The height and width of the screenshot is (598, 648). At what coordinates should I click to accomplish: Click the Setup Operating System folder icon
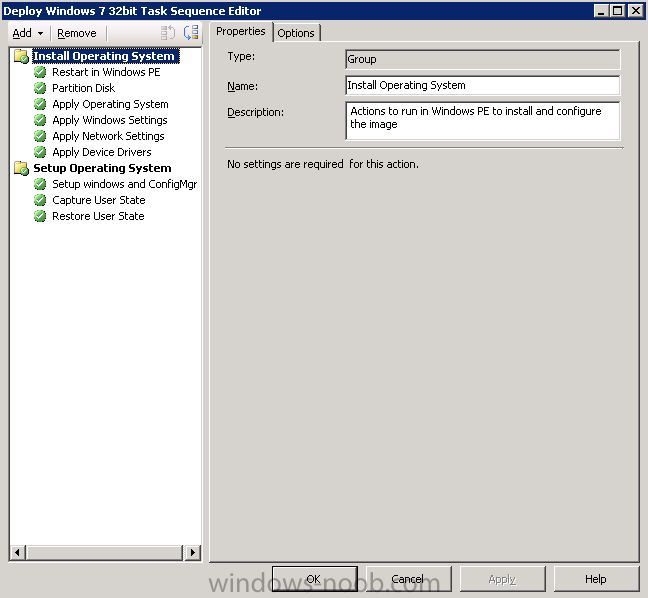tap(21, 168)
